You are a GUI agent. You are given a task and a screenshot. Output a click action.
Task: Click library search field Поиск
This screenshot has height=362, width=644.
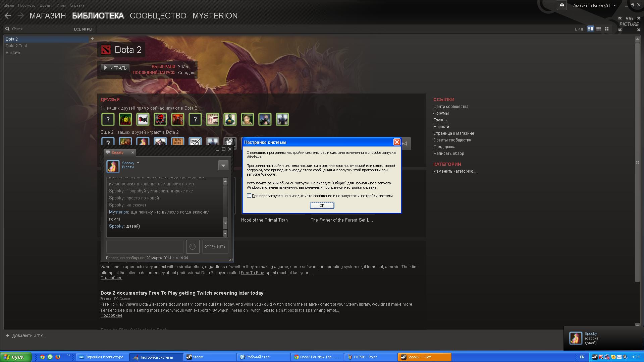(40, 29)
